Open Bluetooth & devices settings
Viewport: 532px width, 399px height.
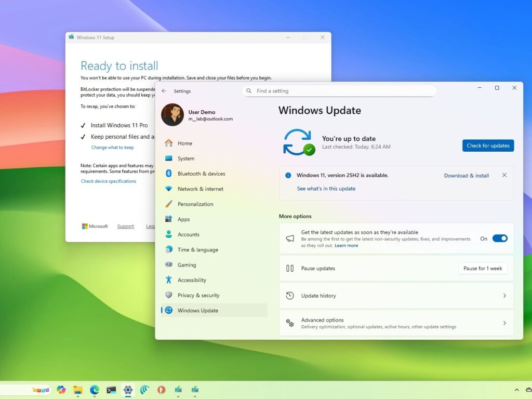[202, 174]
